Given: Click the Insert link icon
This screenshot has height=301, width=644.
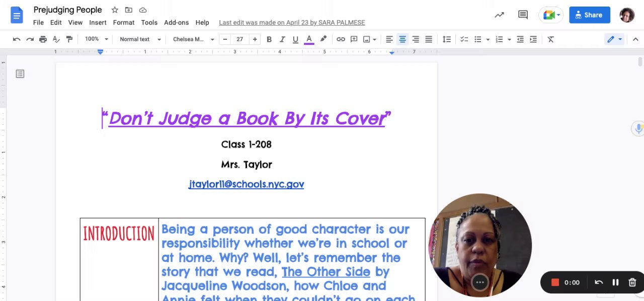Looking at the screenshot, I should [341, 39].
